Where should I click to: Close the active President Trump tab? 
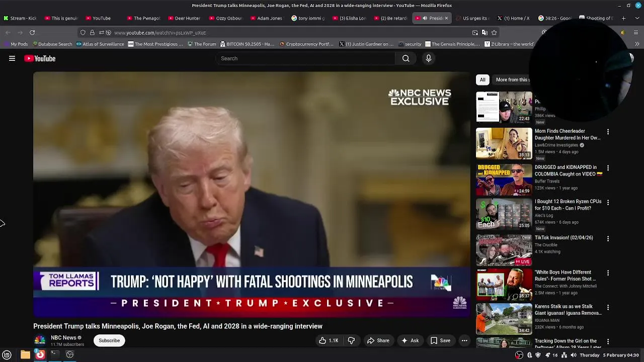446,18
